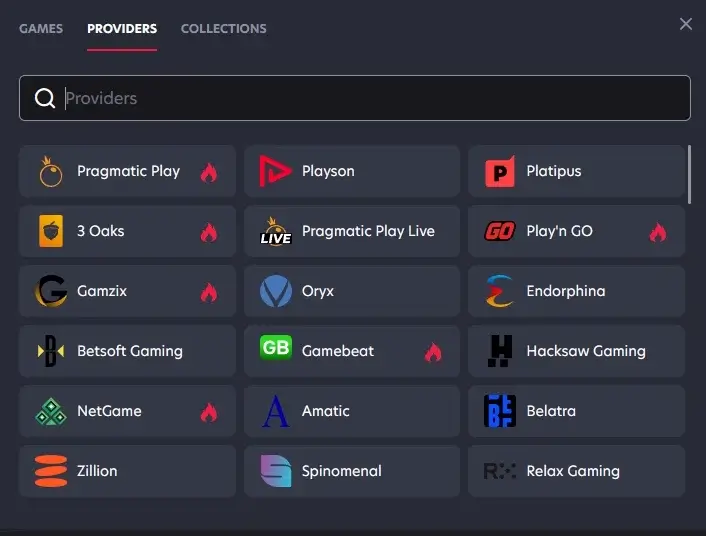Open the Relax Gaming provider label
Screen dimensions: 706x536
[x=573, y=471]
